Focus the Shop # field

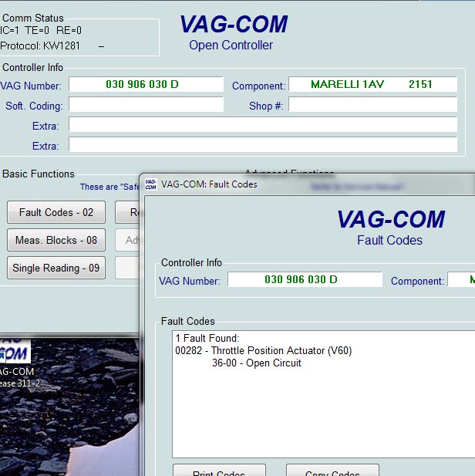point(372,104)
